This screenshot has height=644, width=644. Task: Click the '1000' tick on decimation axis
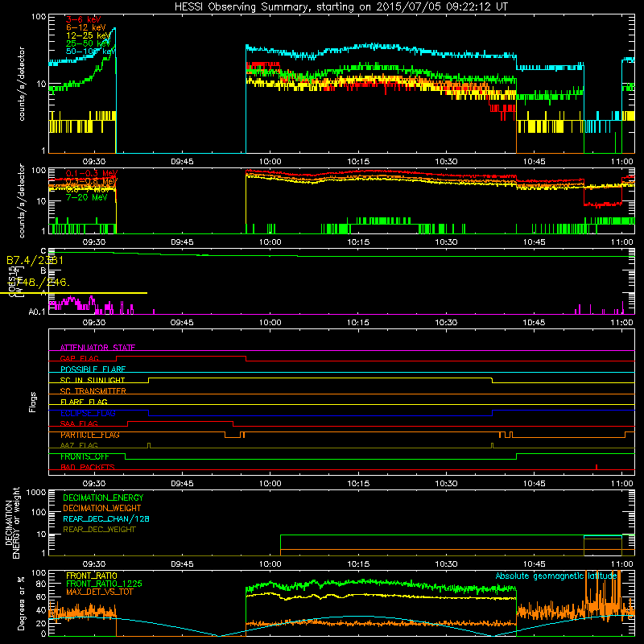(36, 492)
